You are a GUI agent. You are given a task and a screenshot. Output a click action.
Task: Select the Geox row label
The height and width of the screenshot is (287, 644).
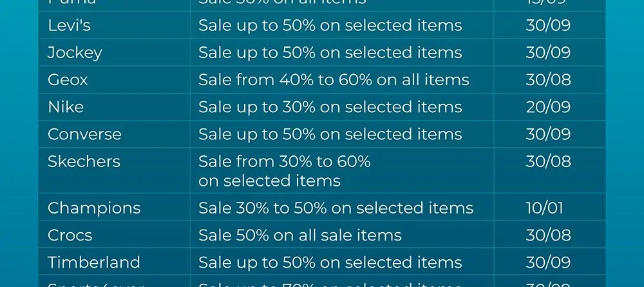point(68,80)
